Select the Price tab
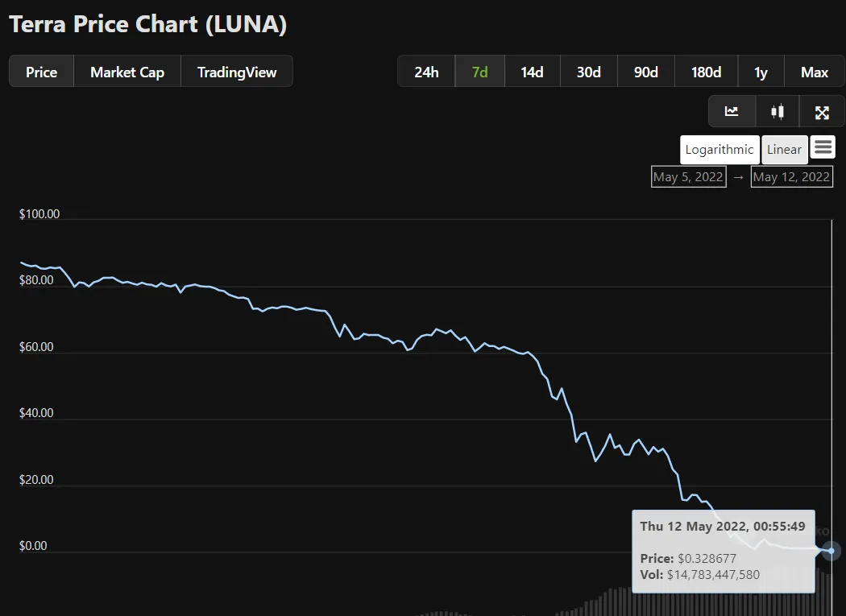The width and height of the screenshot is (846, 616). coord(42,72)
